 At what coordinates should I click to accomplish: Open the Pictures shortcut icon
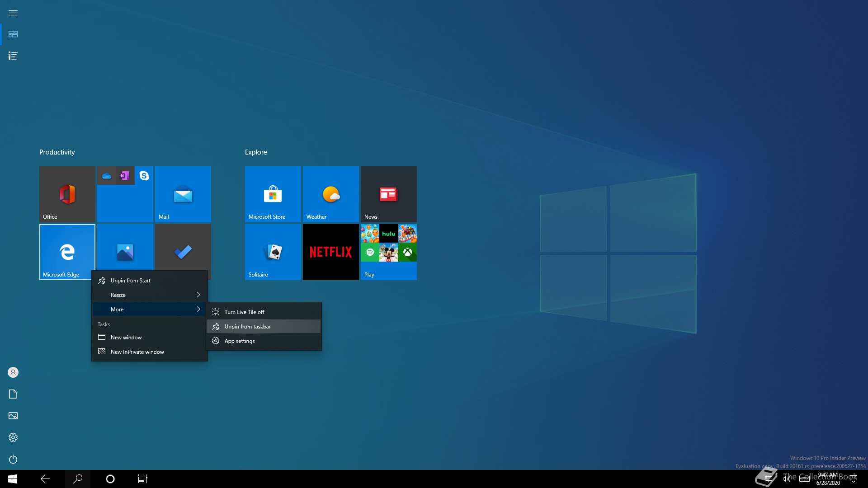[13, 416]
